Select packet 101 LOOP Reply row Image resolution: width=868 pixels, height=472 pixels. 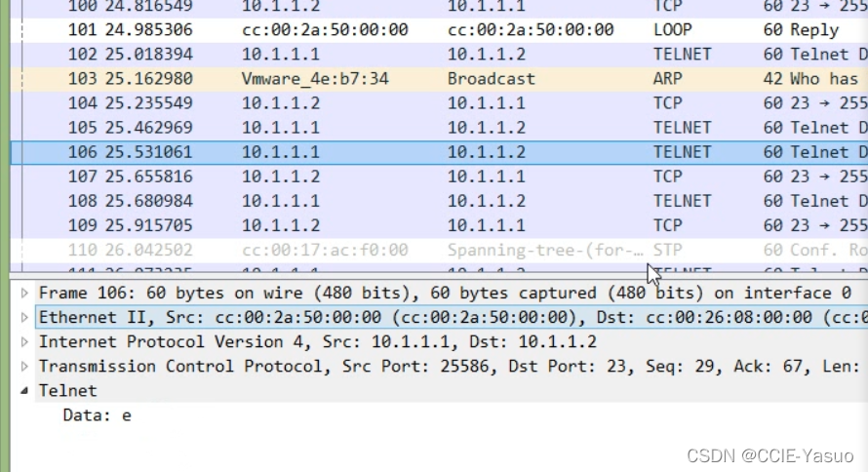[439, 30]
